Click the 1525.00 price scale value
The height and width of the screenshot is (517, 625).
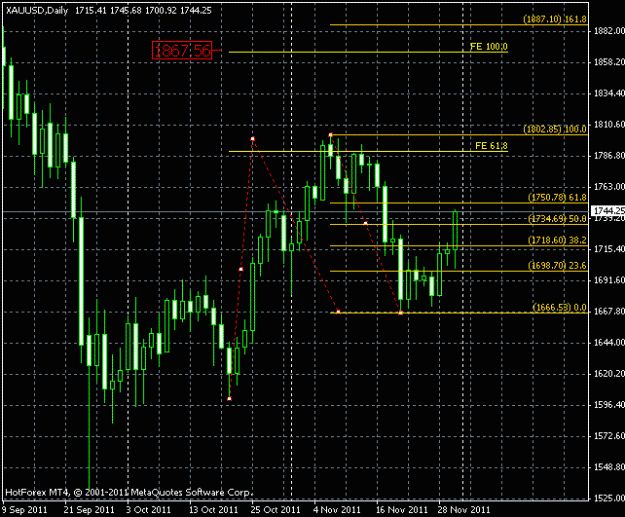[609, 498]
